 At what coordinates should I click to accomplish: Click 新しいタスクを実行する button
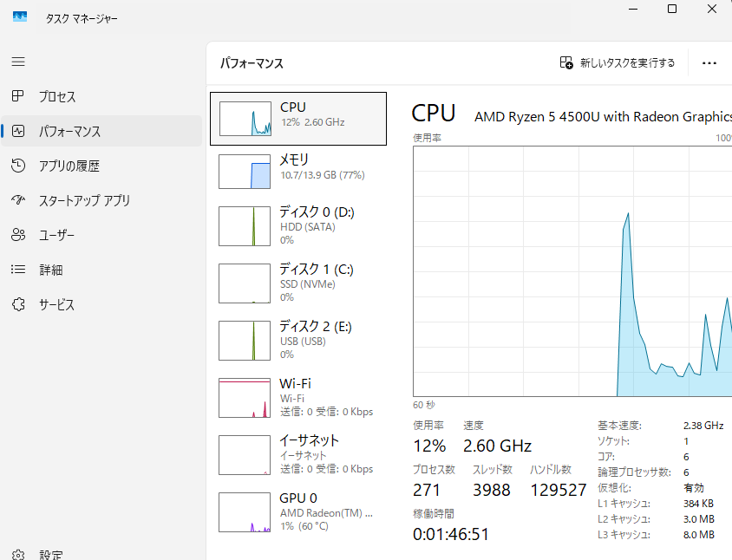coord(618,63)
